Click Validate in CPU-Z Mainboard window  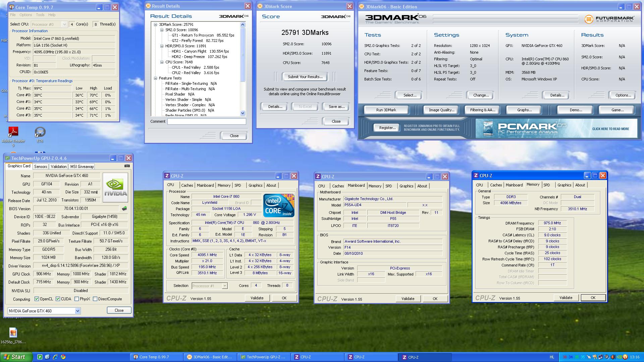[x=408, y=299]
